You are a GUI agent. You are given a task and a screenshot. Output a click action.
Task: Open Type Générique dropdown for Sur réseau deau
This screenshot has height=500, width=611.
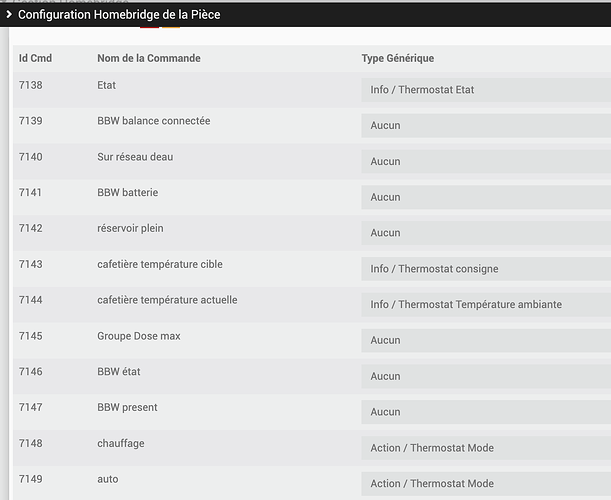pos(485,162)
